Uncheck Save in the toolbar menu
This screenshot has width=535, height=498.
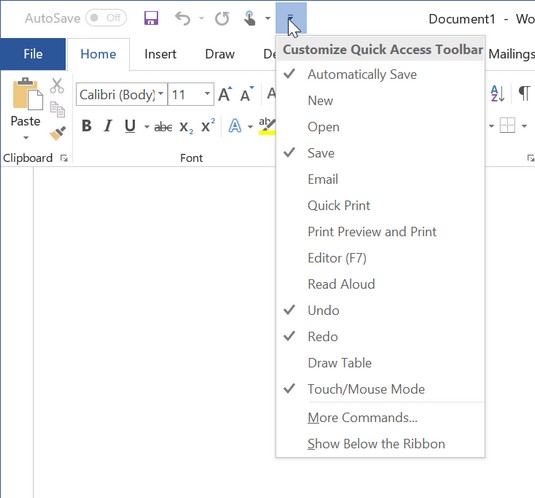point(380,153)
